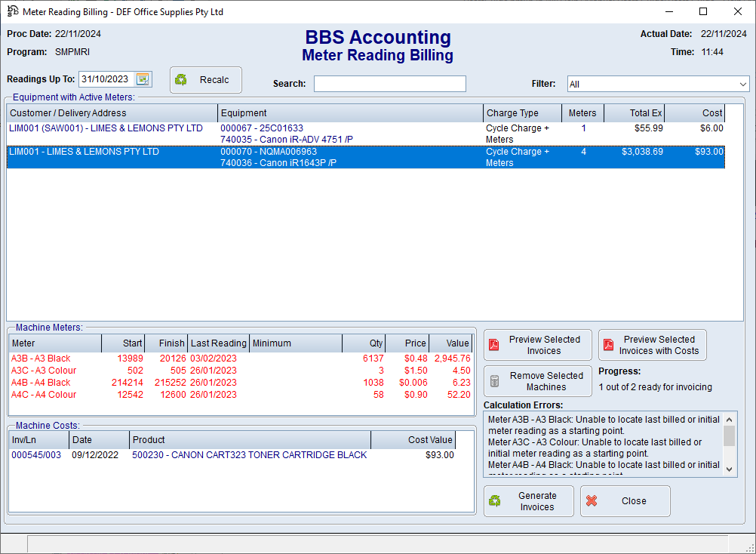Screen dimensions: 756x554
Task: Select the CANON CART323 toner cost row
Action: [249, 455]
